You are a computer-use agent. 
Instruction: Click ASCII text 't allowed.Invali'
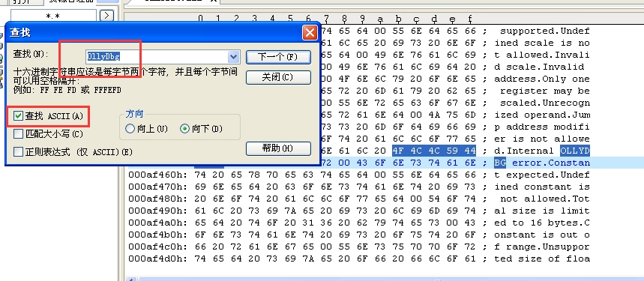pyautogui.click(x=542, y=55)
